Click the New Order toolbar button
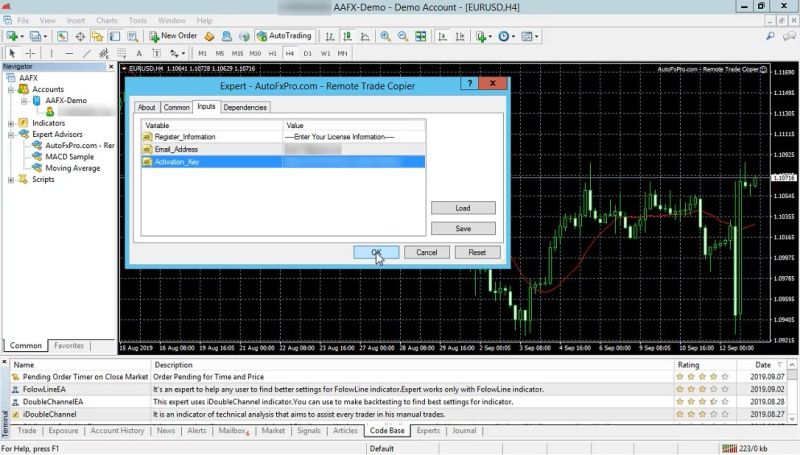The image size is (800, 455). 173,36
